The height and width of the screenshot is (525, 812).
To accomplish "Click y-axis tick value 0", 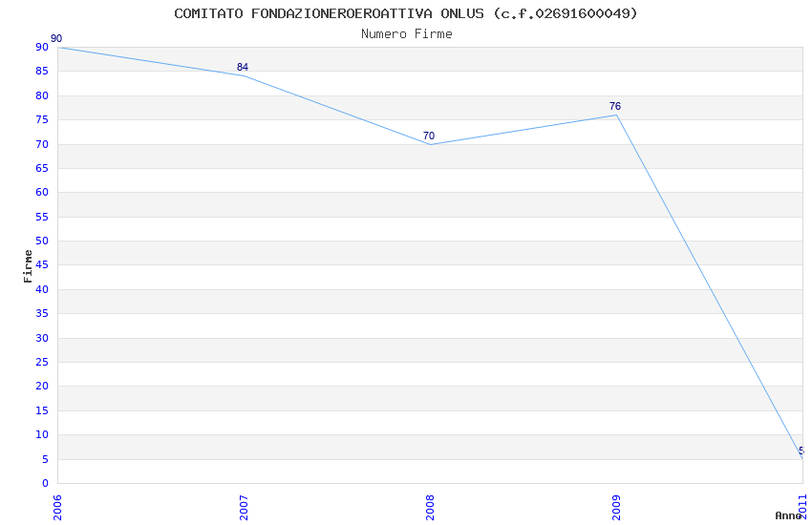I will point(46,483).
